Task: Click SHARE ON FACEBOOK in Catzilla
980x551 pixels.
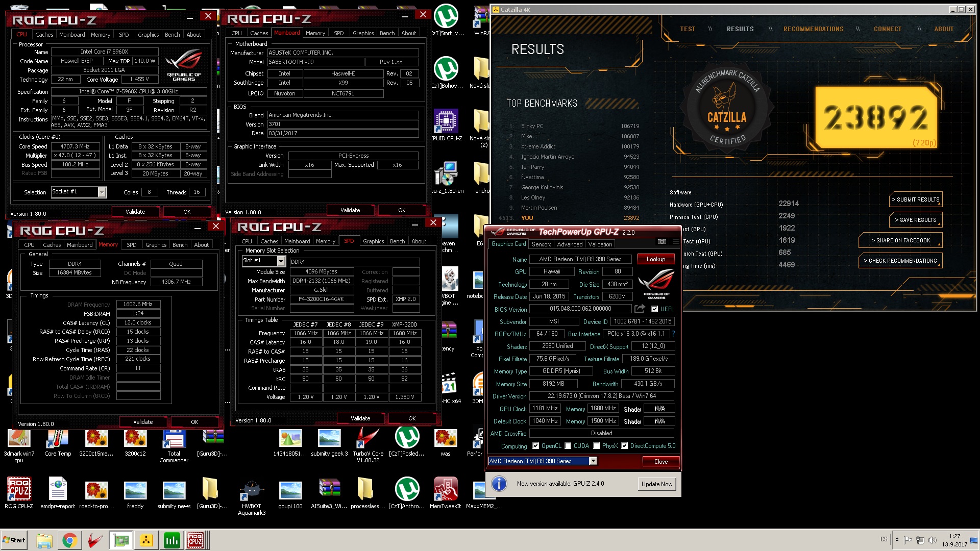Action: point(900,240)
